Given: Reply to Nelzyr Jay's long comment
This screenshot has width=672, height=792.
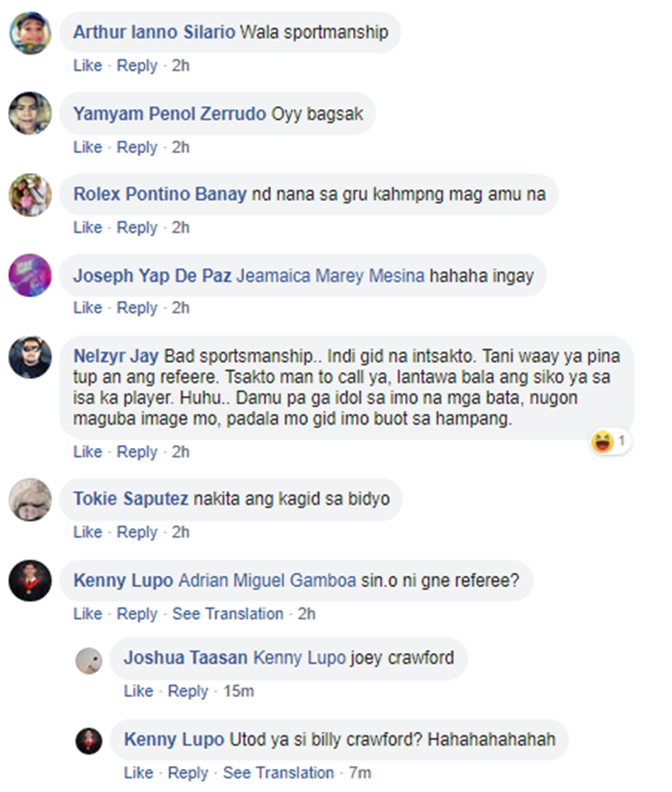Looking at the screenshot, I should (x=137, y=452).
